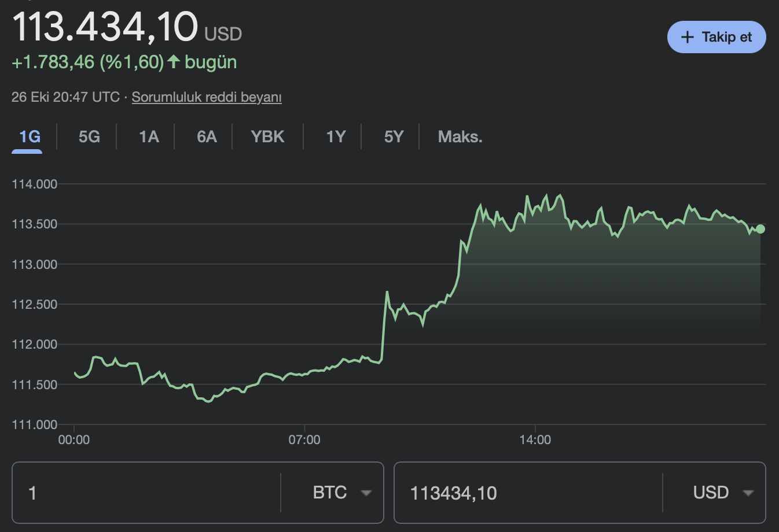Click the plus icon in Takip et
The image size is (779, 532).
687,38
